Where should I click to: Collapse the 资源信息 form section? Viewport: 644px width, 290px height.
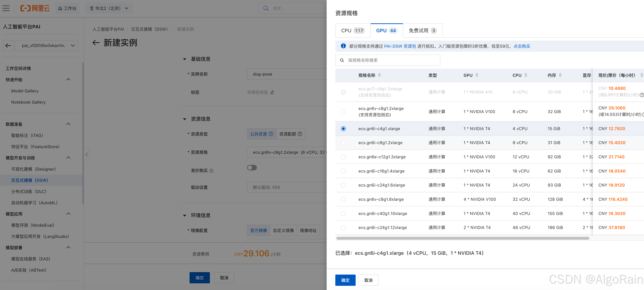pos(184,119)
